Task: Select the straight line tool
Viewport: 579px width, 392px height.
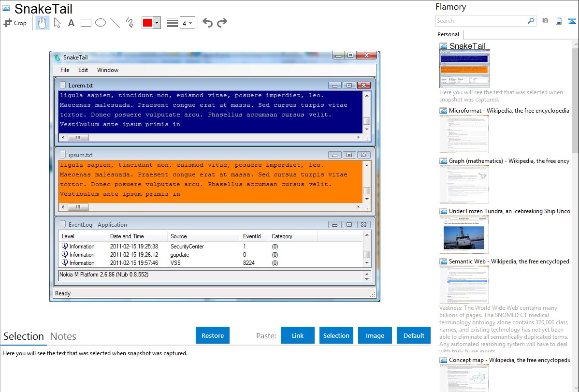Action: coord(115,23)
